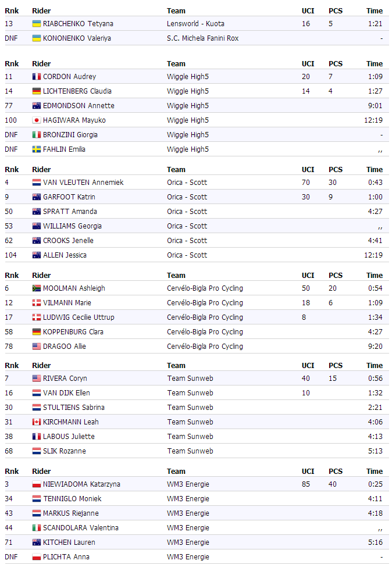Viewport: 392px width, 564px height.
Task: Click the US flag beside Rivera Coryn
Action: point(37,379)
